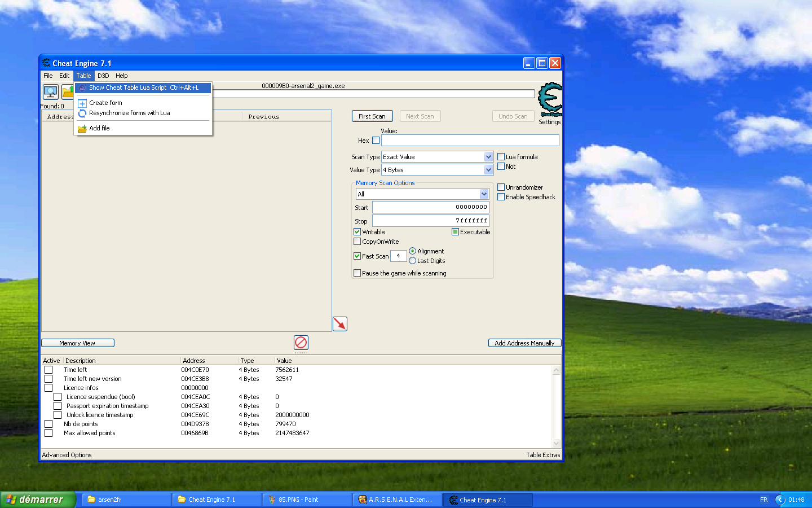Open the process selector monitor icon

point(51,91)
